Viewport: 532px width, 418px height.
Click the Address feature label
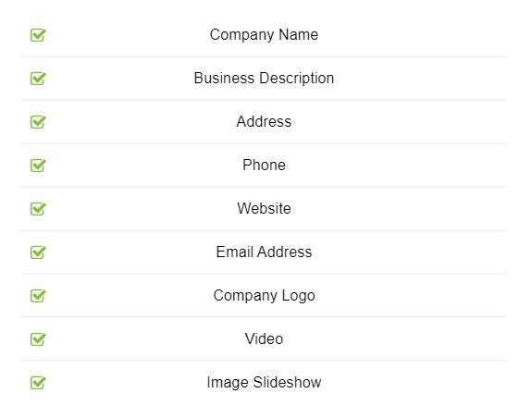[x=264, y=122]
